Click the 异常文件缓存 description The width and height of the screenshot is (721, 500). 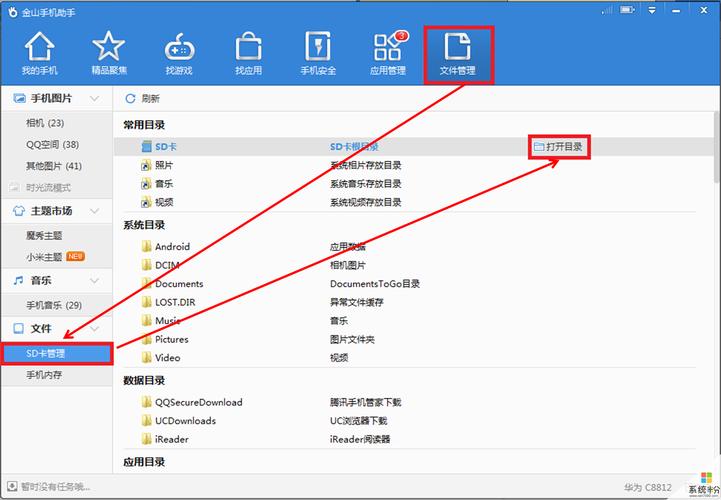357,302
